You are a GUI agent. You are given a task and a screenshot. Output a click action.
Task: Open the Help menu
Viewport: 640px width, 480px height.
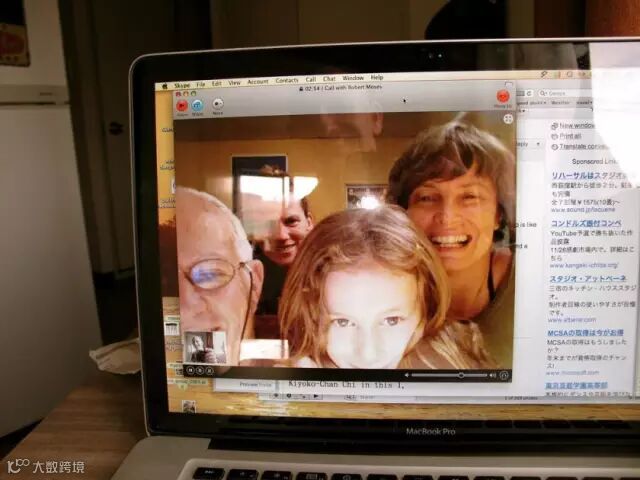[x=376, y=77]
